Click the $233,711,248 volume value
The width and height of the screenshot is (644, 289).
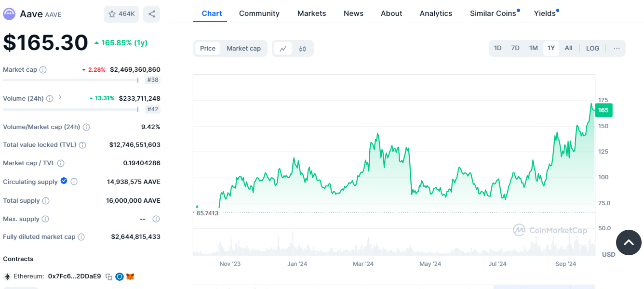[140, 99]
